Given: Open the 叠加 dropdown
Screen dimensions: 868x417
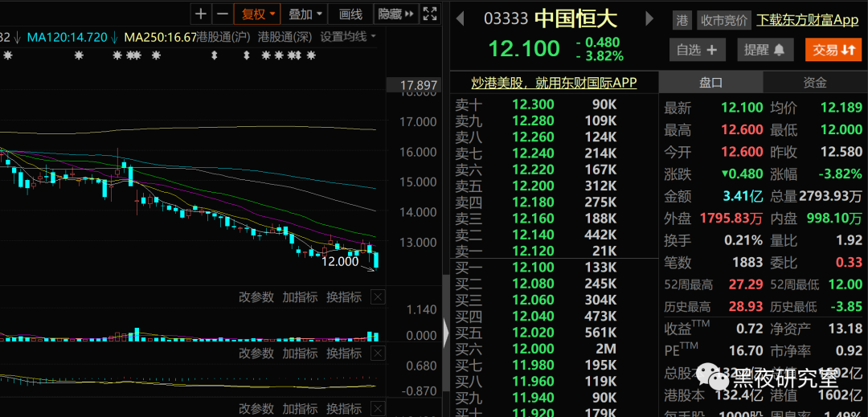Looking at the screenshot, I should 304,14.
